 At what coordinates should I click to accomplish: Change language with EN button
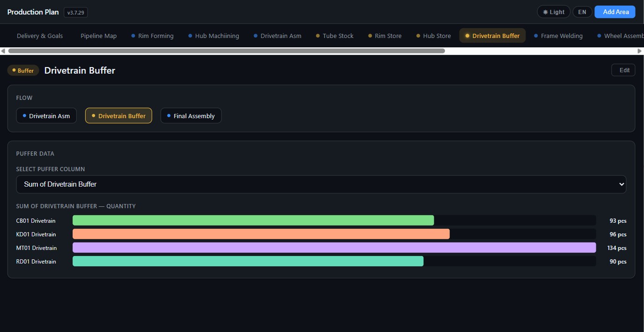[x=582, y=12]
